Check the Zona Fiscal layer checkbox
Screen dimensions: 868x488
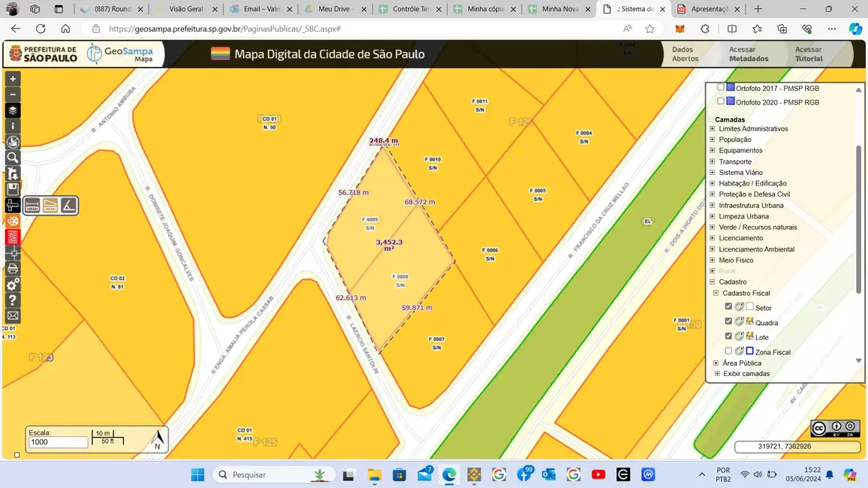(728, 351)
